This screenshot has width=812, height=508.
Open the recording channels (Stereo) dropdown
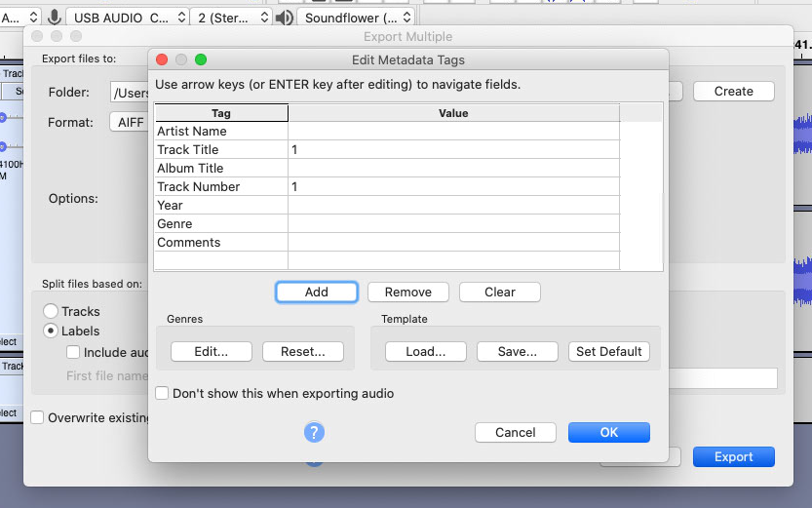[x=231, y=18]
